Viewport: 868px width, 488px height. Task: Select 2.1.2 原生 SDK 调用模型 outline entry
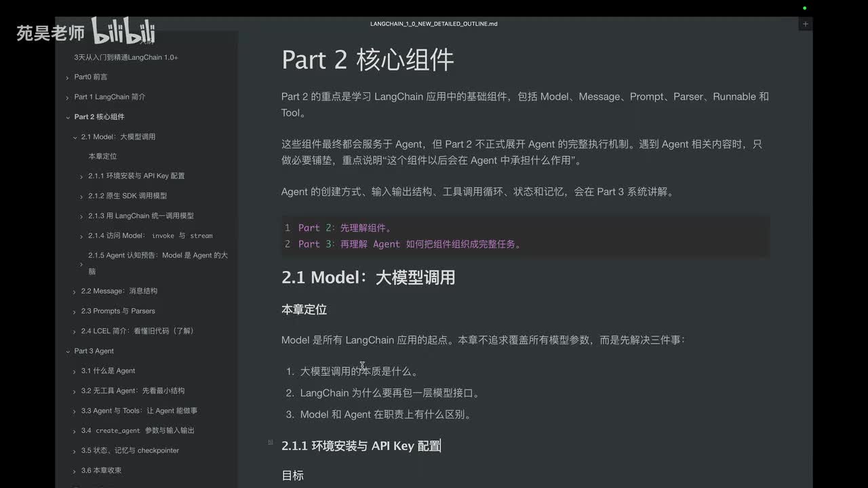pyautogui.click(x=127, y=196)
